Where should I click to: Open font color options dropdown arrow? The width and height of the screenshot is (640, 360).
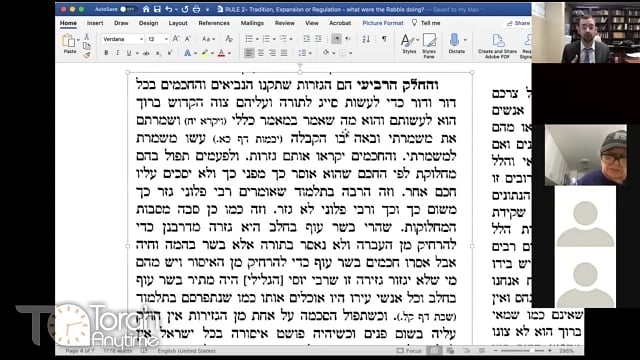(229, 53)
